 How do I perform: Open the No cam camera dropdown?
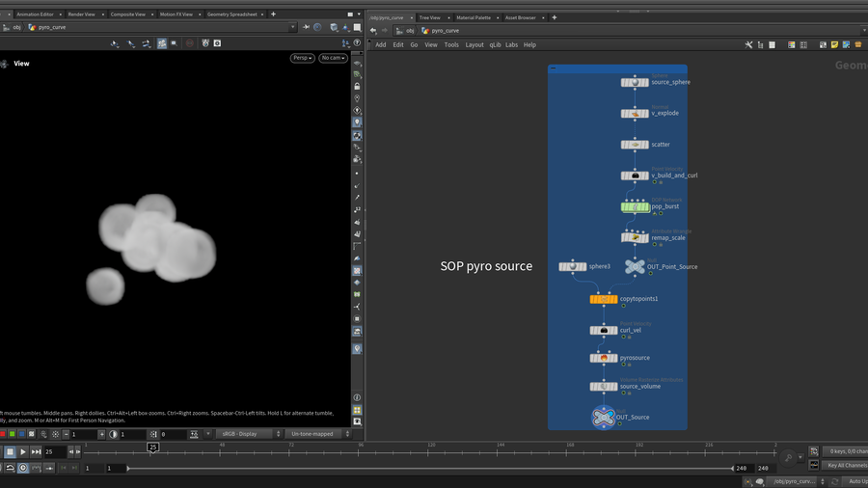pos(334,58)
